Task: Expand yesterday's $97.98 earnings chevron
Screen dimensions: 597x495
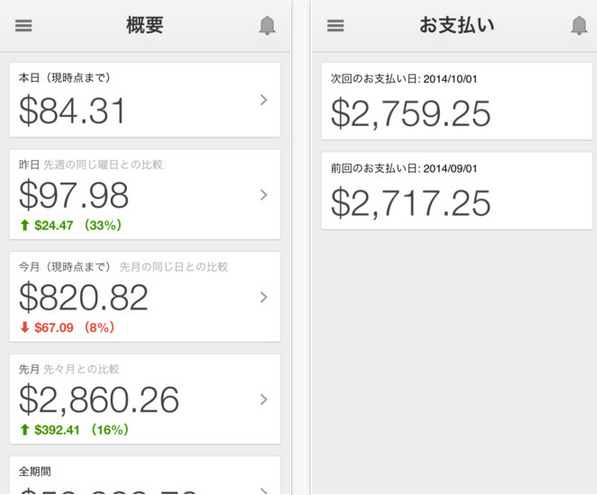Action: [x=263, y=195]
